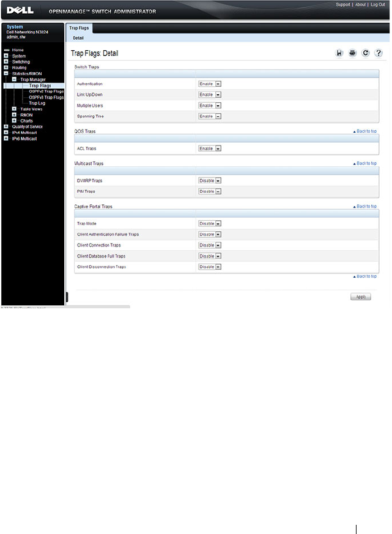
Task: Open the Multiple Users trap dropdown
Action: pyautogui.click(x=210, y=106)
